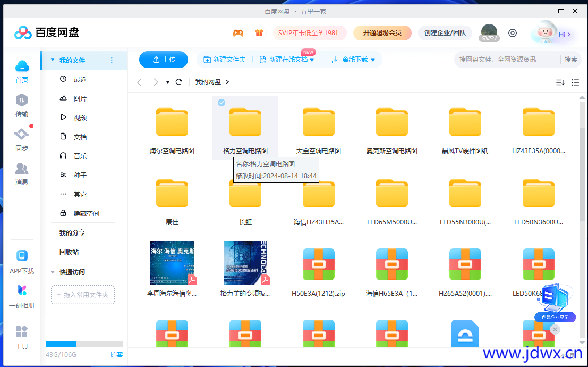Select the H50E3A(1212).zip archive
This screenshot has width=588, height=367.
point(319,273)
